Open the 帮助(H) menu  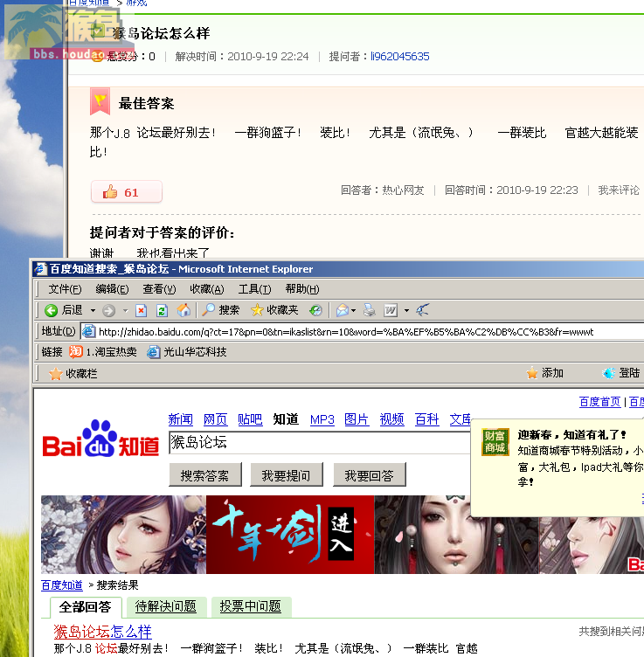(x=302, y=289)
